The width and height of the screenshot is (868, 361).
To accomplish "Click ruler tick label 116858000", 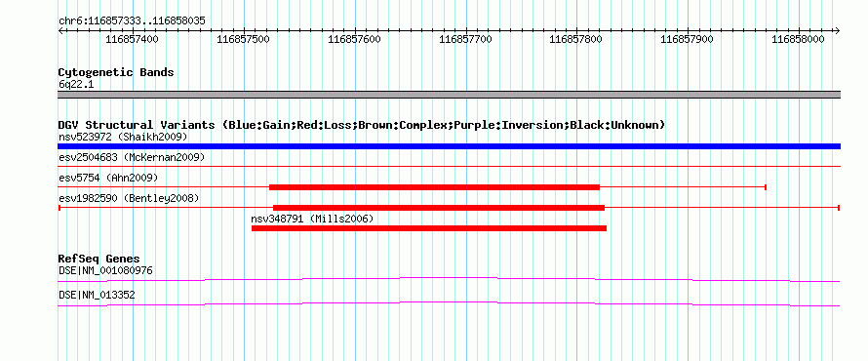I will tap(798, 39).
